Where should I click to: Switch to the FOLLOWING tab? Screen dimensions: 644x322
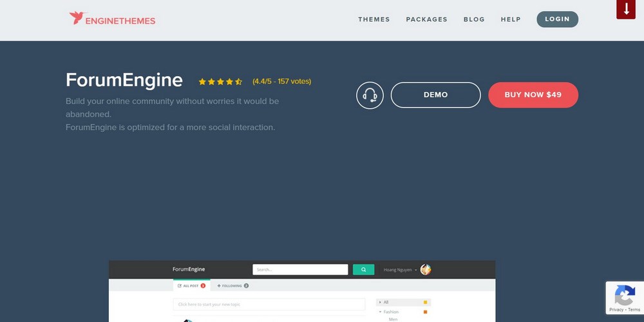232,285
